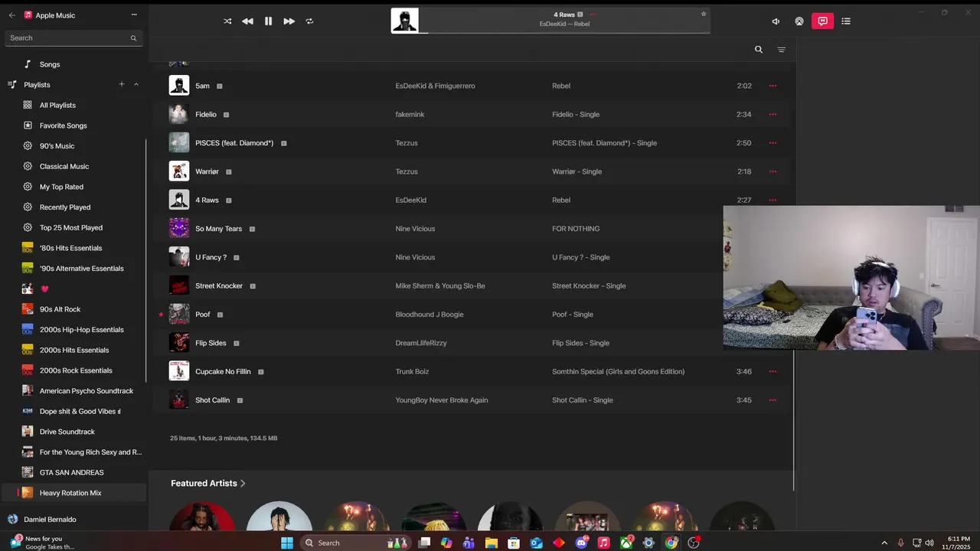This screenshot has height=551, width=980.
Task: Expand Featured Artists section
Action: coord(208,484)
